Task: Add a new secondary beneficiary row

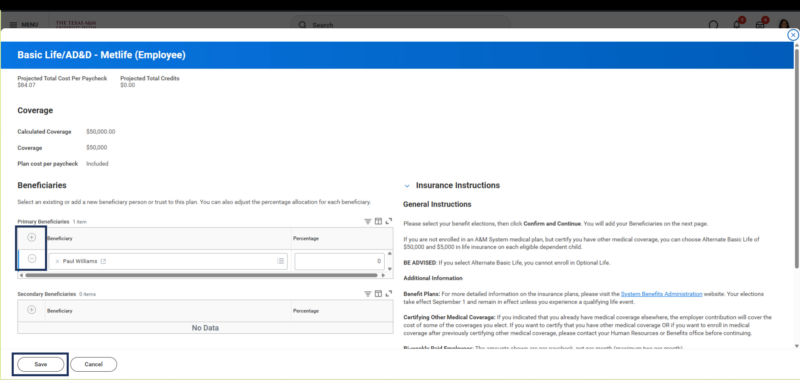Action: tap(32, 310)
